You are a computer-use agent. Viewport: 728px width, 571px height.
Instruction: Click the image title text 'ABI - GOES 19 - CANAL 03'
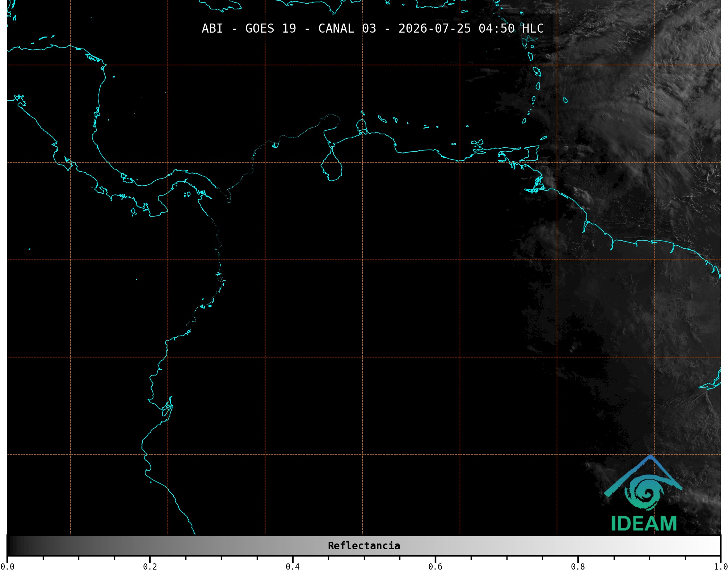[x=289, y=29]
